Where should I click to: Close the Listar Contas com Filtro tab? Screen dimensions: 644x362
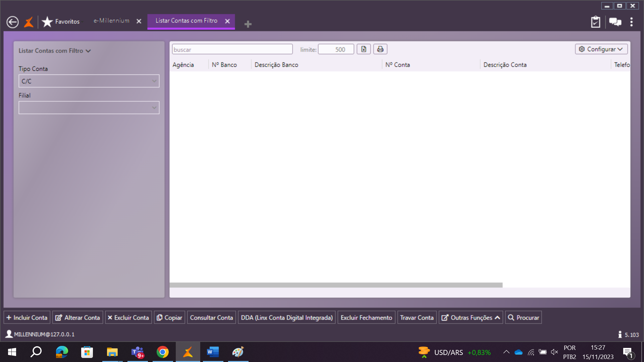point(227,21)
